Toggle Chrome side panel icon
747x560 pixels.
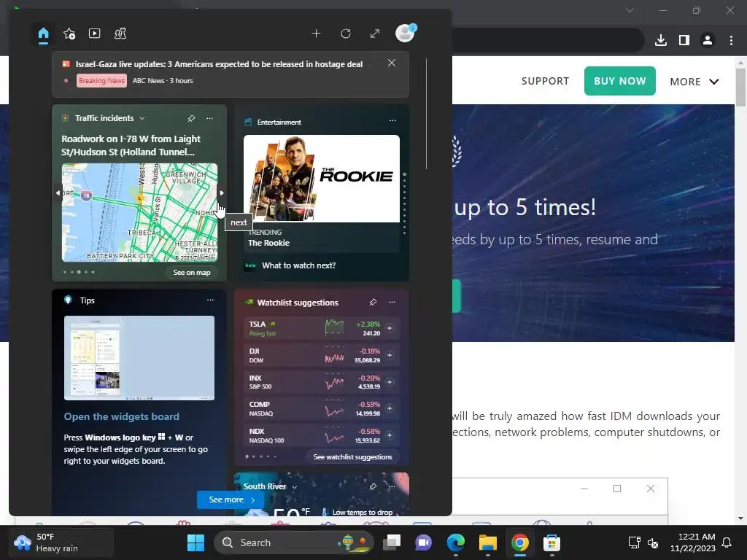pyautogui.click(x=684, y=40)
